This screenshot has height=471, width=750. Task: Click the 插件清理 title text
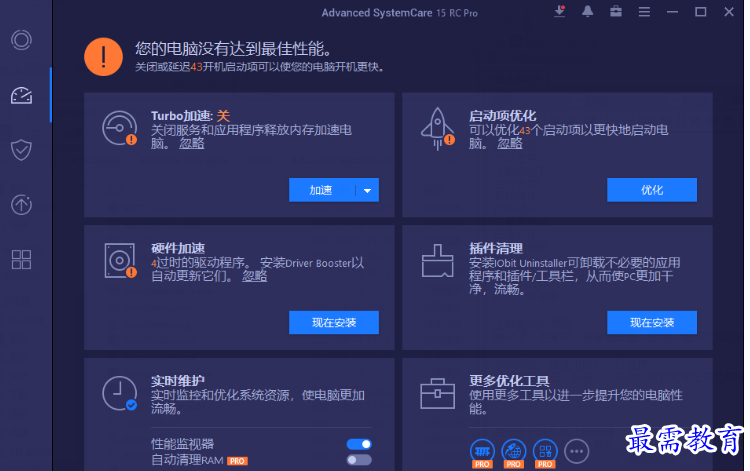tap(496, 248)
